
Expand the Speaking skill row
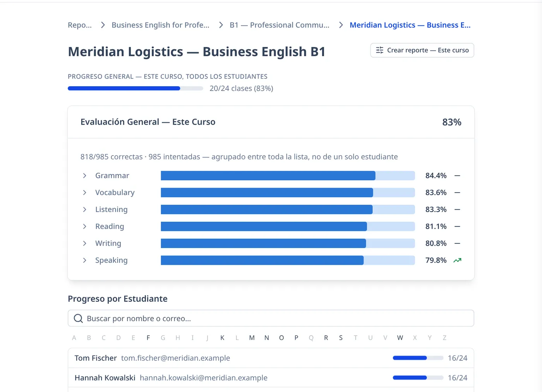coord(84,260)
